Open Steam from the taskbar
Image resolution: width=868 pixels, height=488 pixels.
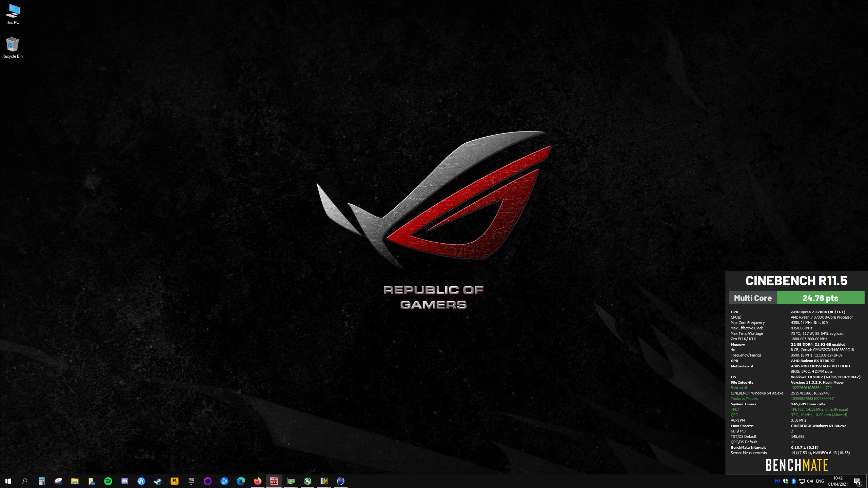click(158, 481)
